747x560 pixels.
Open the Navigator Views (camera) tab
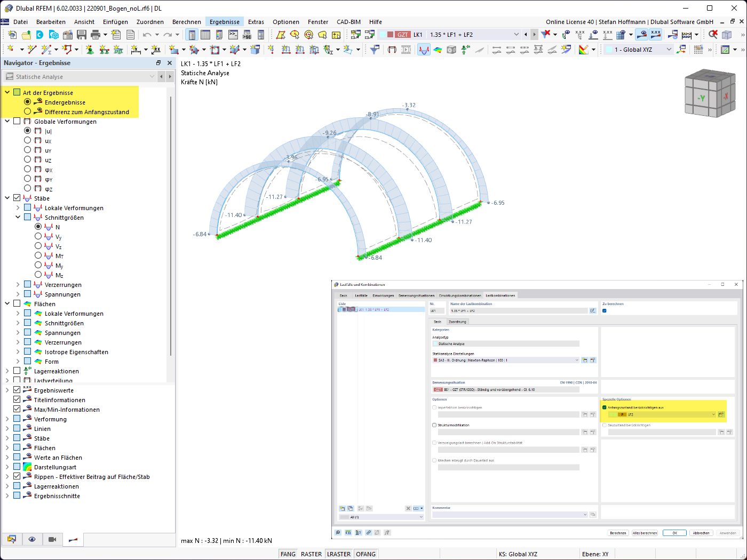(52, 539)
